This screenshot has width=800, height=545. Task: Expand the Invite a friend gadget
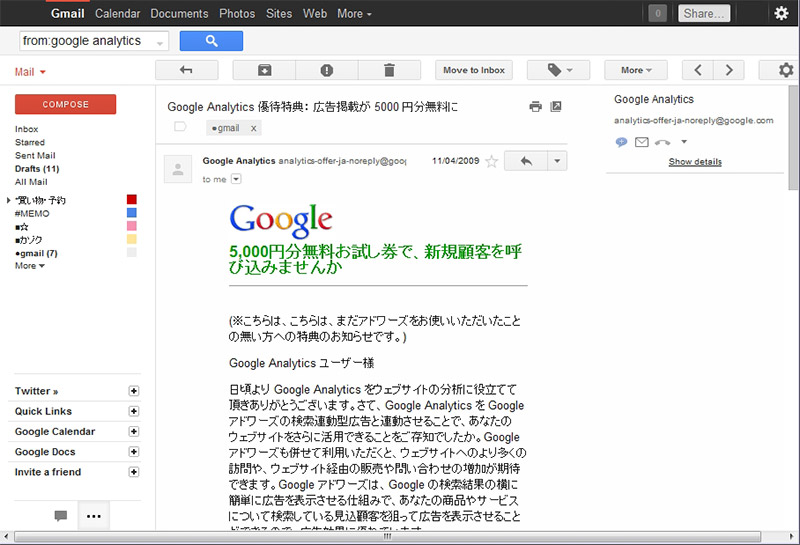134,472
